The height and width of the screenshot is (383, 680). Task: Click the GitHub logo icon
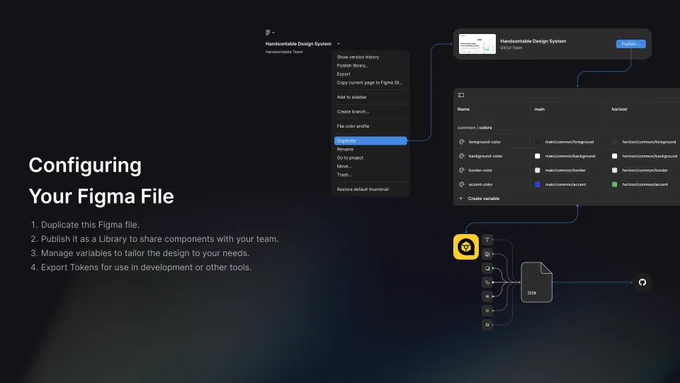pyautogui.click(x=642, y=282)
